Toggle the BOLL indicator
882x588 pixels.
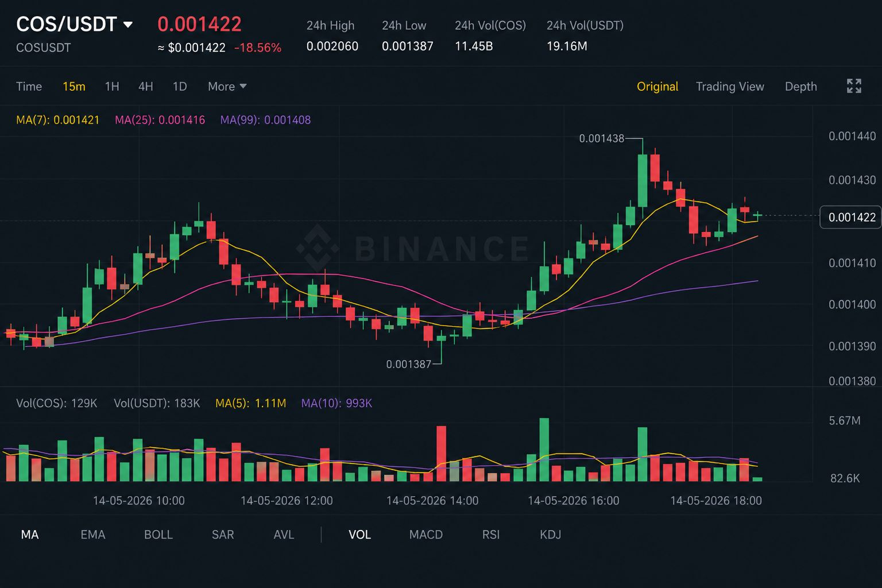point(158,535)
